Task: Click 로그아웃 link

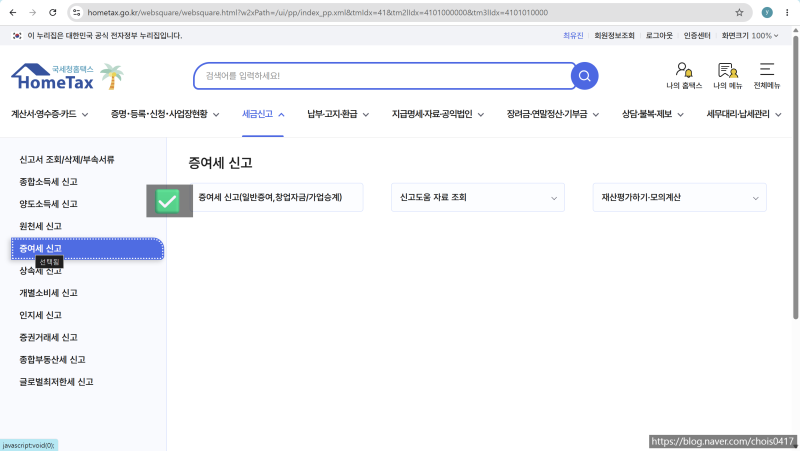Action: point(659,36)
